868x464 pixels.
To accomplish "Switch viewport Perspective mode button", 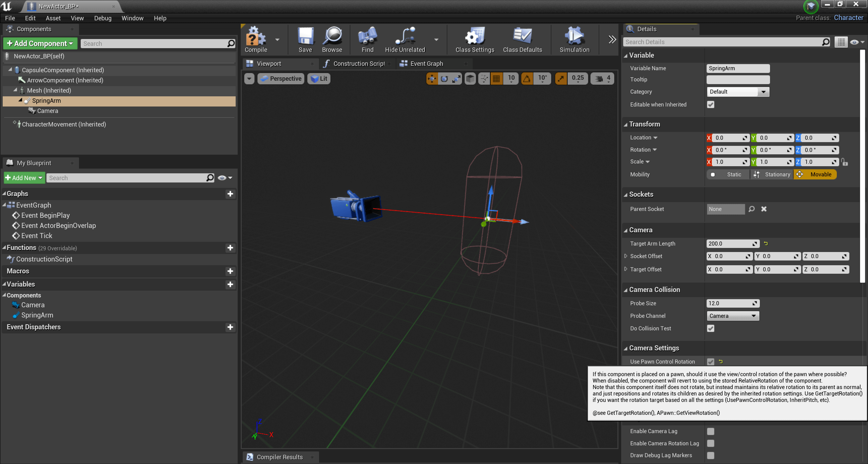I will [281, 79].
